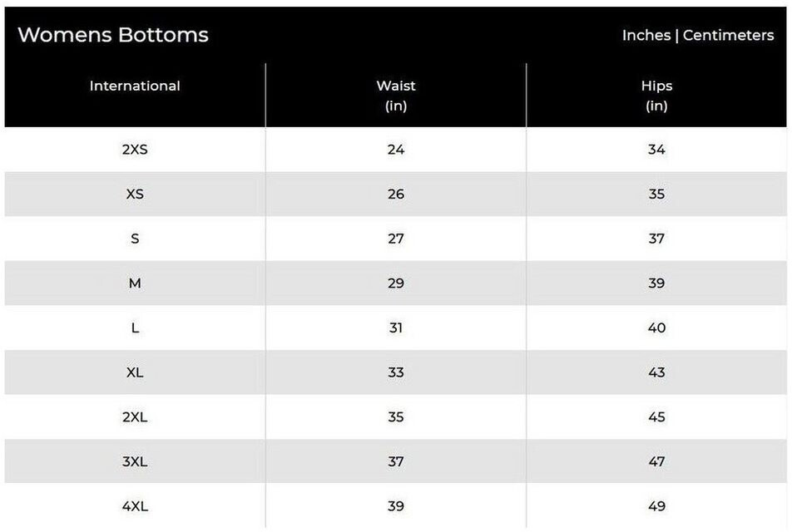Click the 2XL size row label

pyautogui.click(x=135, y=417)
